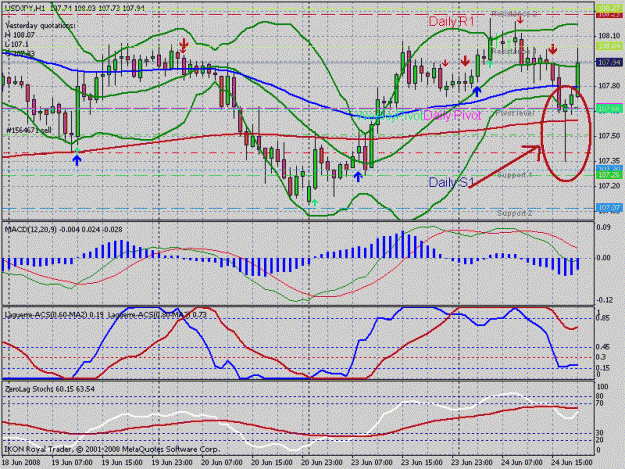This screenshot has height=469, width=625.
Task: Click the '20 Jun 15:00' time axis label
Action: point(272,463)
